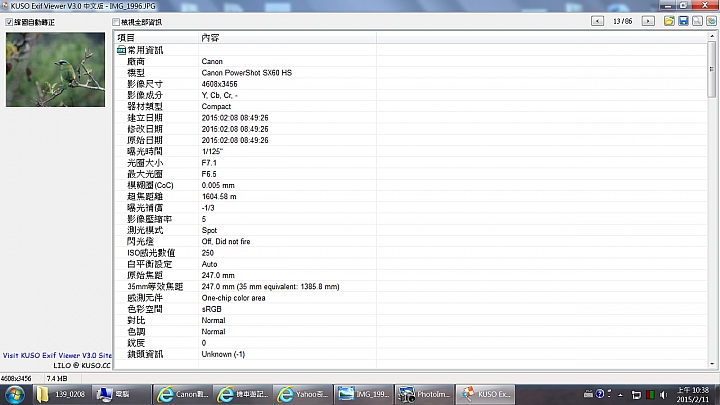Select max aperture value 'F6.5'
The height and width of the screenshot is (405, 720).
pyautogui.click(x=209, y=174)
